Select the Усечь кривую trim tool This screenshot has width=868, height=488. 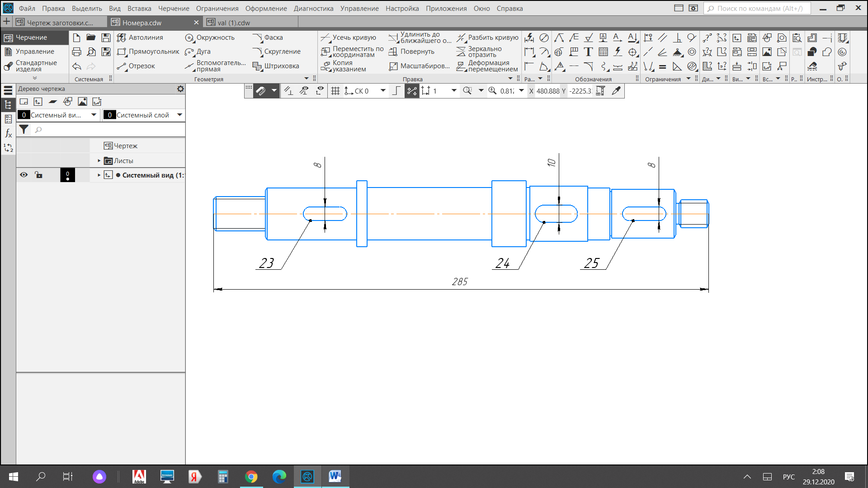coord(348,38)
